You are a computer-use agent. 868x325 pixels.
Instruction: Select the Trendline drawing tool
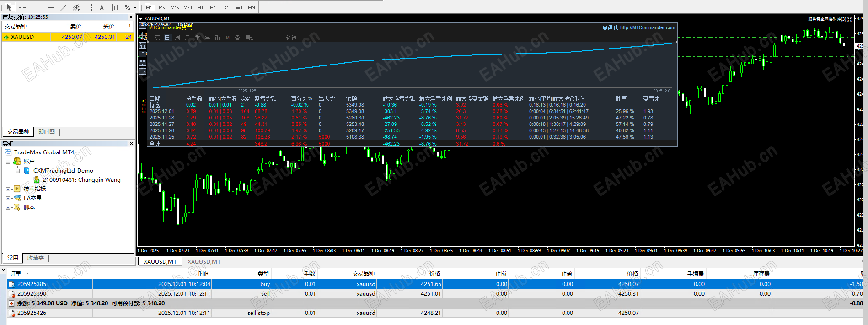pyautogui.click(x=63, y=7)
